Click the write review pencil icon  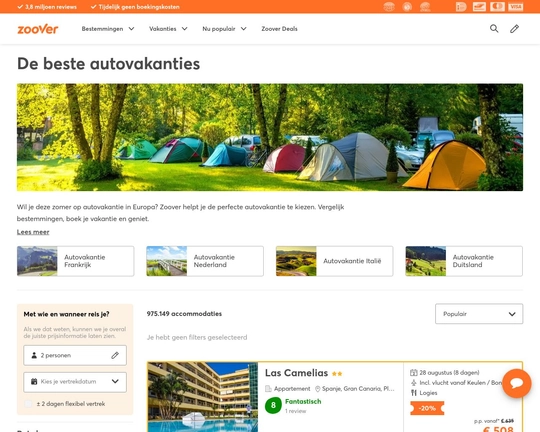pyautogui.click(x=514, y=29)
